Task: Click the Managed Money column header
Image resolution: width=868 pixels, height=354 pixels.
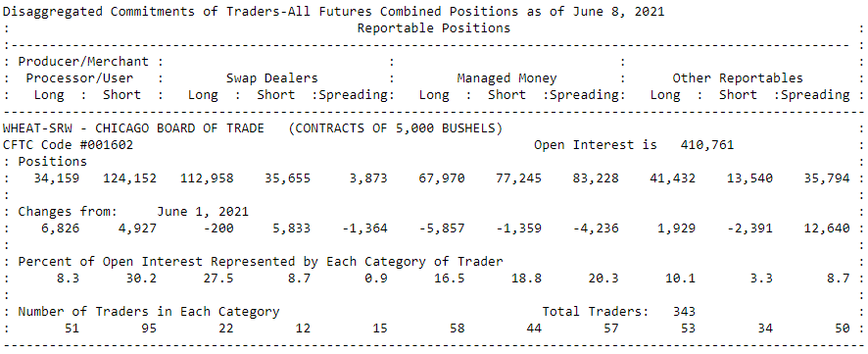Action: tap(506, 78)
